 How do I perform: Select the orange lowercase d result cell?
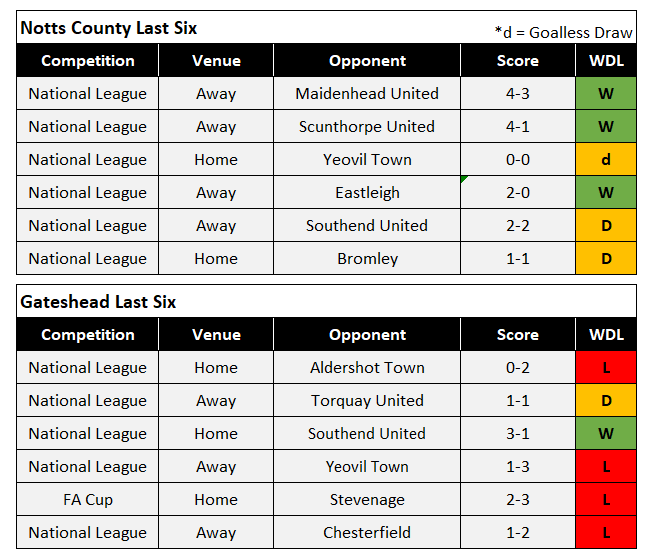pos(606,160)
